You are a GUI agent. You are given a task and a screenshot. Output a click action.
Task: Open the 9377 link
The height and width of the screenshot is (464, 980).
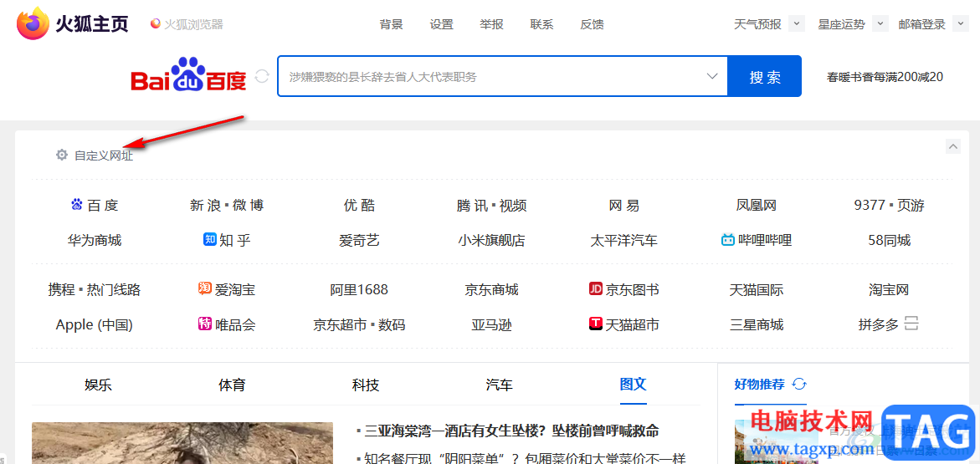click(x=870, y=205)
